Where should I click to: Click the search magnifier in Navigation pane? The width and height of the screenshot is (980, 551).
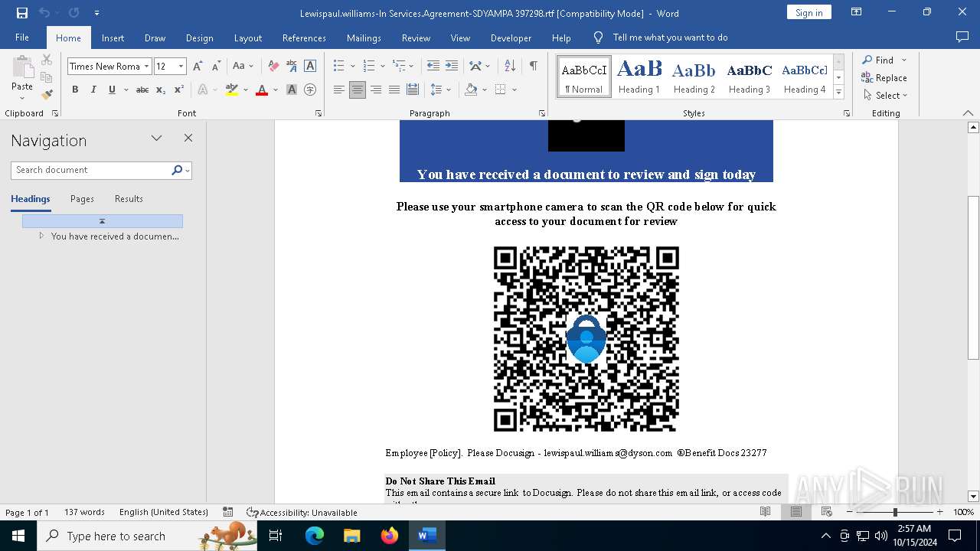click(177, 170)
